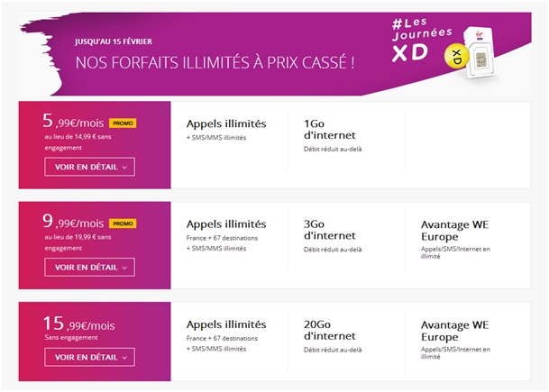Screen dimensions: 549x392
Task: Click the banner heading about forfaits illimités
Action: pos(213,63)
